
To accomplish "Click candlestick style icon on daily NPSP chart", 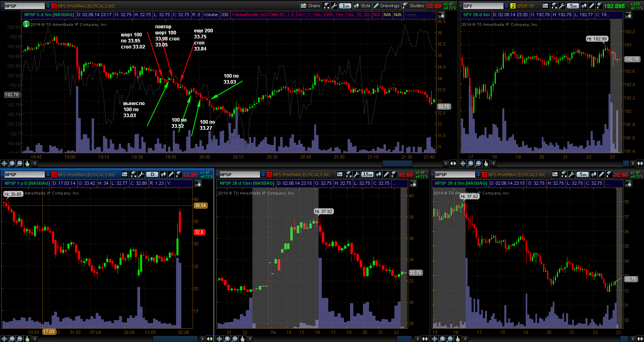I will pos(164,174).
